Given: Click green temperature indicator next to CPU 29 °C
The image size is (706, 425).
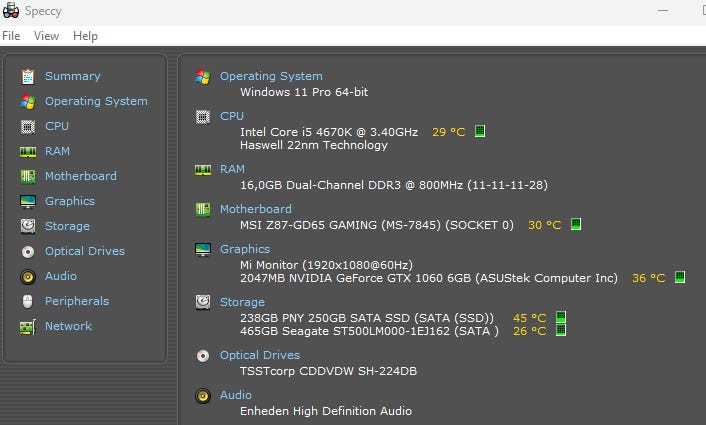Looking at the screenshot, I should point(480,131).
